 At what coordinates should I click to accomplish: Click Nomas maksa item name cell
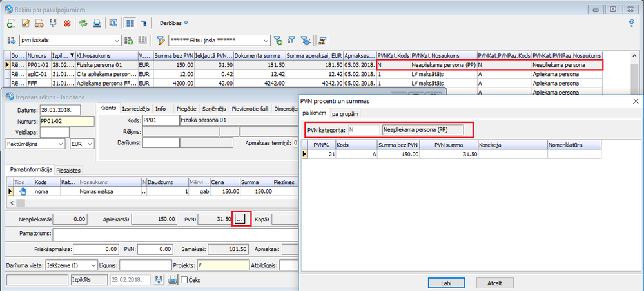pos(110,191)
